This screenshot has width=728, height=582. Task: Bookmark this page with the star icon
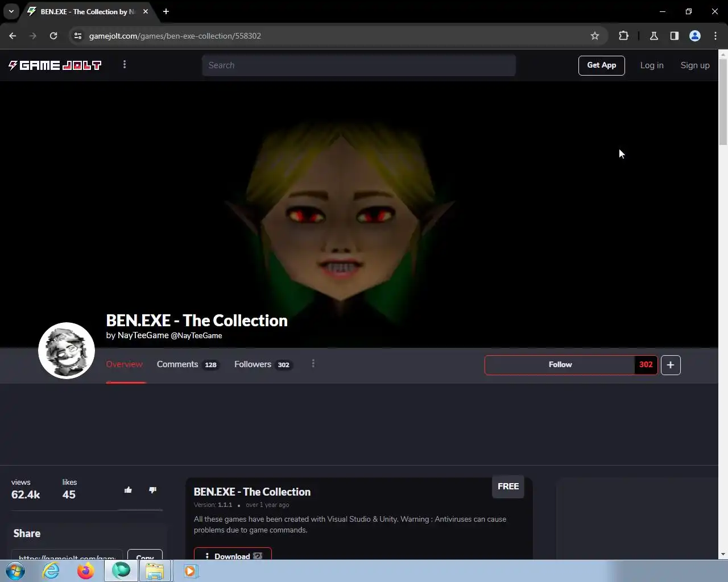(x=595, y=36)
